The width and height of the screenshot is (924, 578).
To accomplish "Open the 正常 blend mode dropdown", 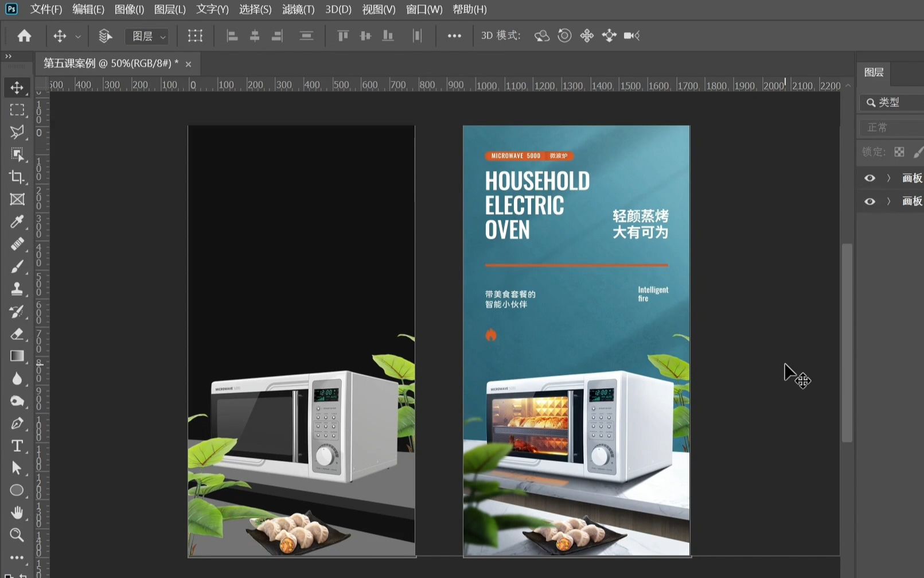I will tap(891, 127).
